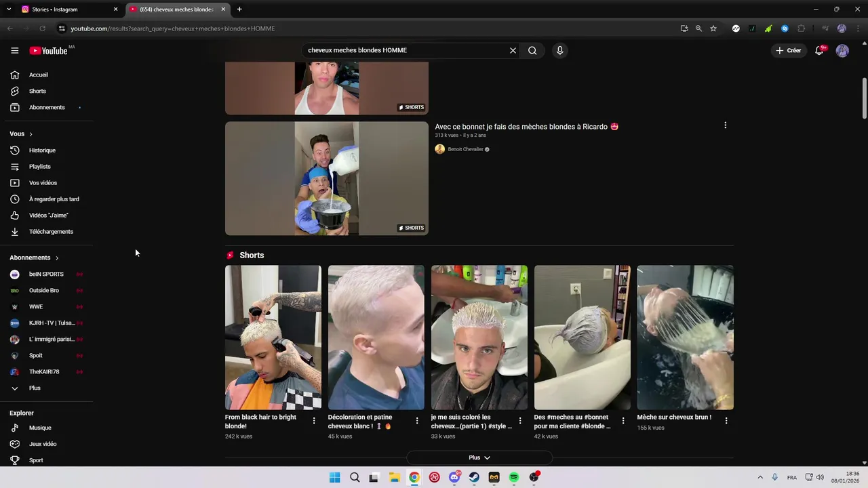
Task: Click the YouTube logo
Action: (x=48, y=51)
